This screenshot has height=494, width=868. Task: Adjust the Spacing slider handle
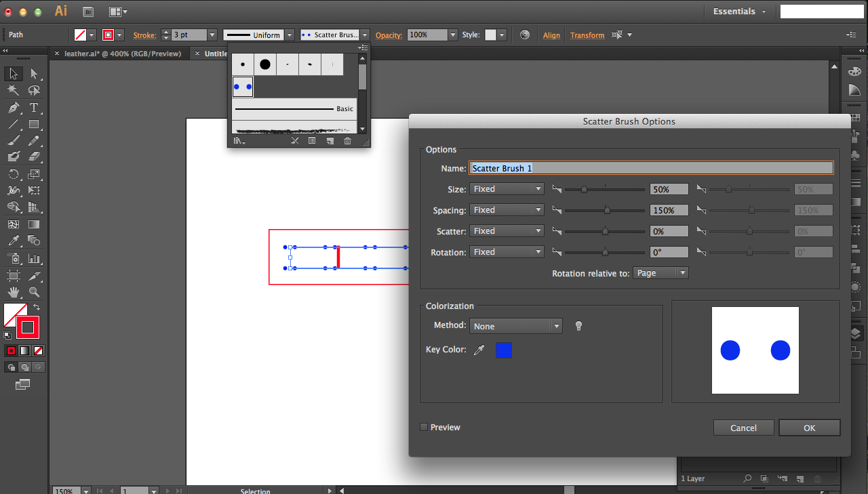[x=607, y=210]
